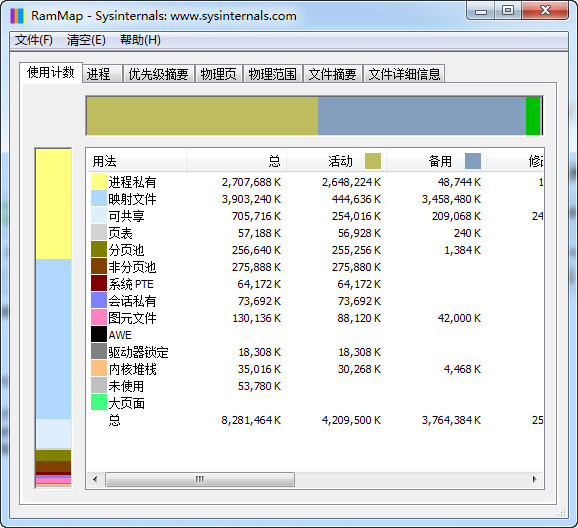Select the 内核堆栈 row label
Image resolution: width=578 pixels, height=528 pixels.
pyautogui.click(x=132, y=368)
